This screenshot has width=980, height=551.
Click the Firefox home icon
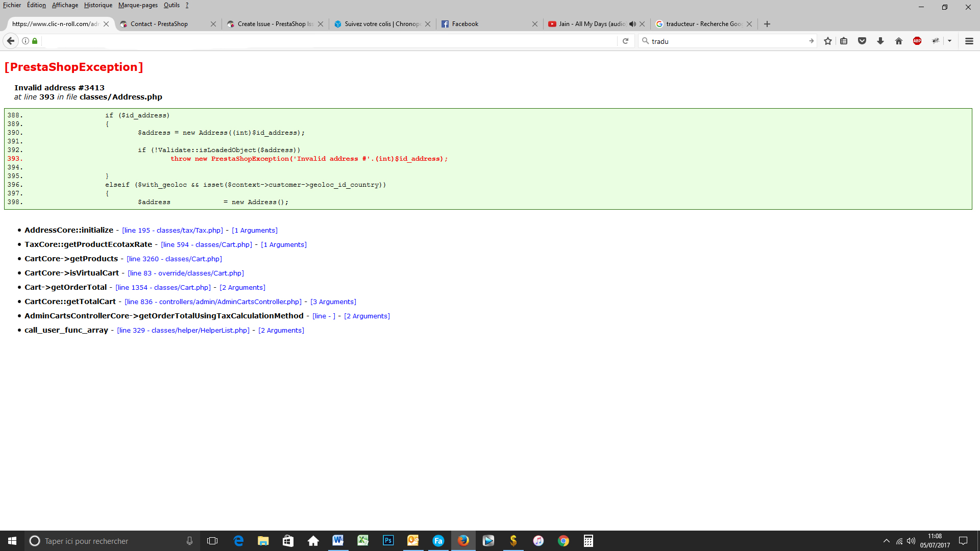899,41
